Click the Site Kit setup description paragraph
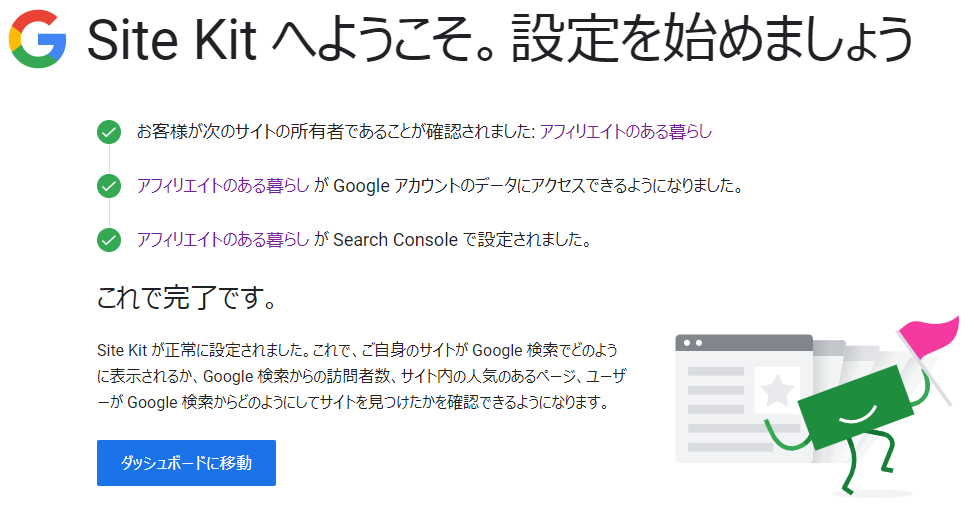The width and height of the screenshot is (974, 508). [x=362, y=376]
